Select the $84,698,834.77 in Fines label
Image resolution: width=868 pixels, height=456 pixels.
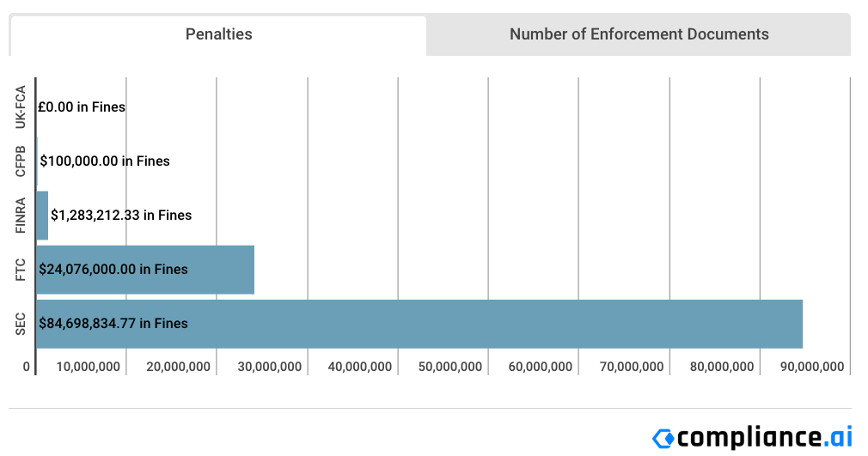tap(113, 323)
